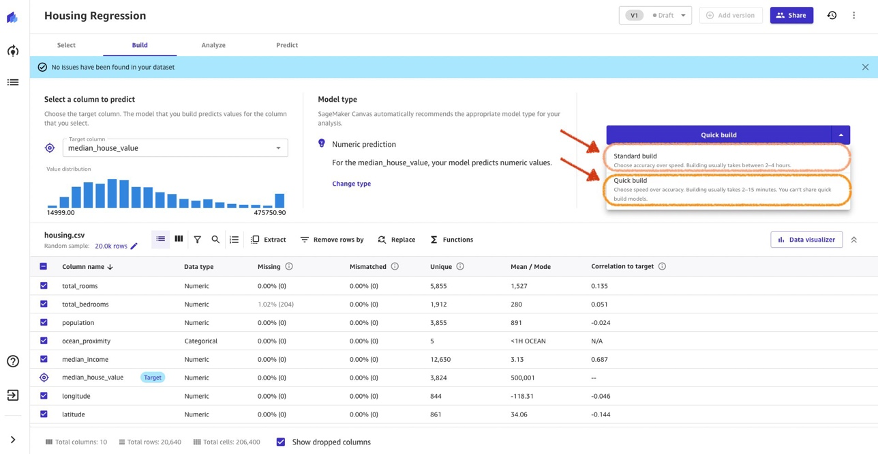Click the Total rows: 20,640 status text
Image resolution: width=879 pixels, height=454 pixels.
(x=150, y=442)
